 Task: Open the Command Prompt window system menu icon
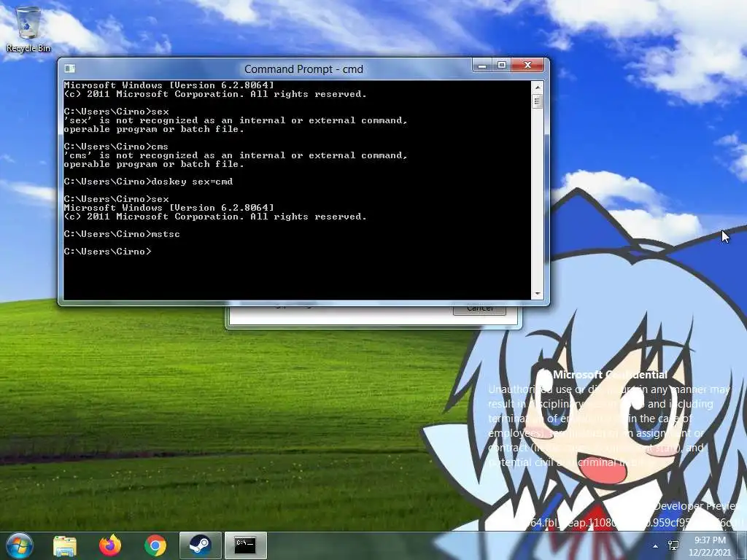pos(69,69)
